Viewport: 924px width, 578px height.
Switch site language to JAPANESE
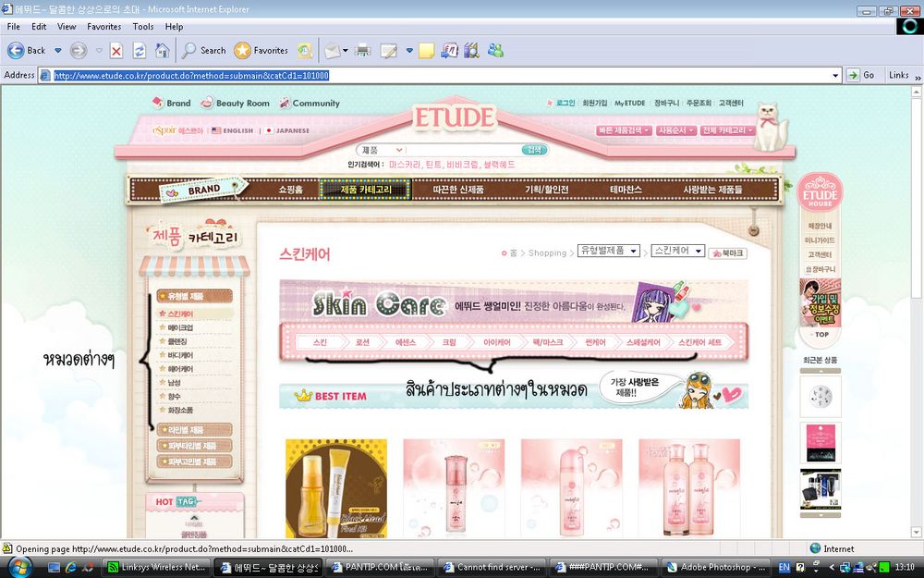(287, 130)
